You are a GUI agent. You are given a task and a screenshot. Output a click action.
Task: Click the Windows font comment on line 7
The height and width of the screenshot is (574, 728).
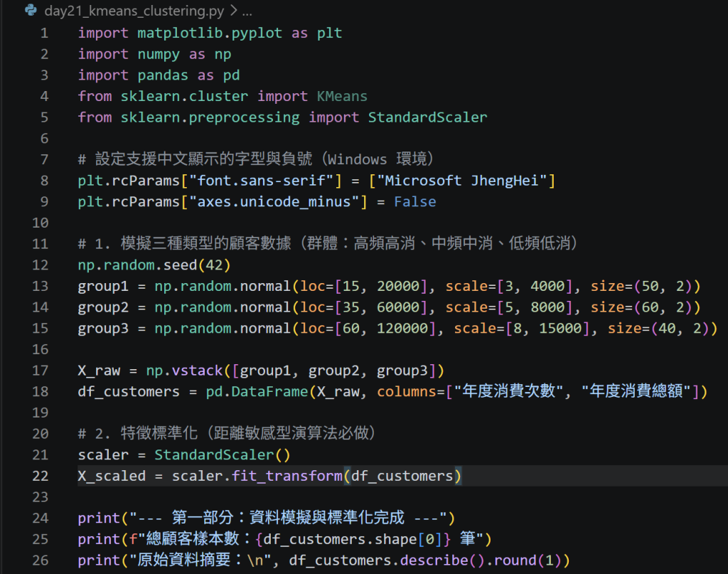coord(256,159)
